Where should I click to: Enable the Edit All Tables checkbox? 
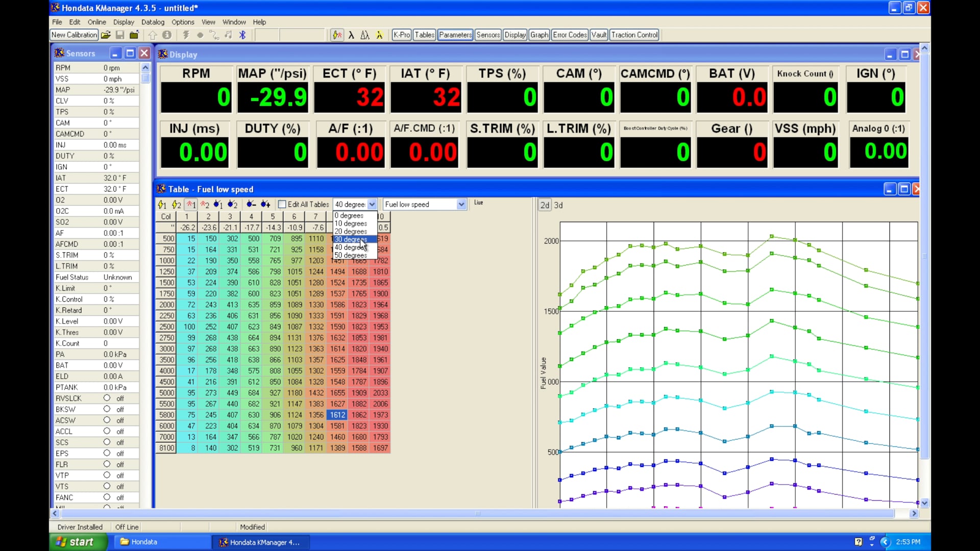tap(282, 204)
